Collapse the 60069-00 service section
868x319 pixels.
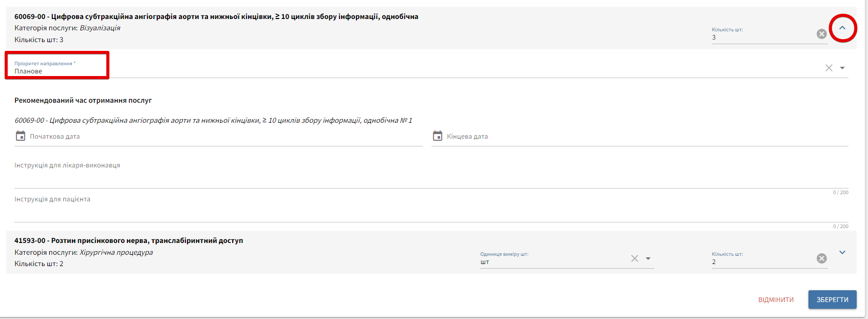(x=842, y=28)
